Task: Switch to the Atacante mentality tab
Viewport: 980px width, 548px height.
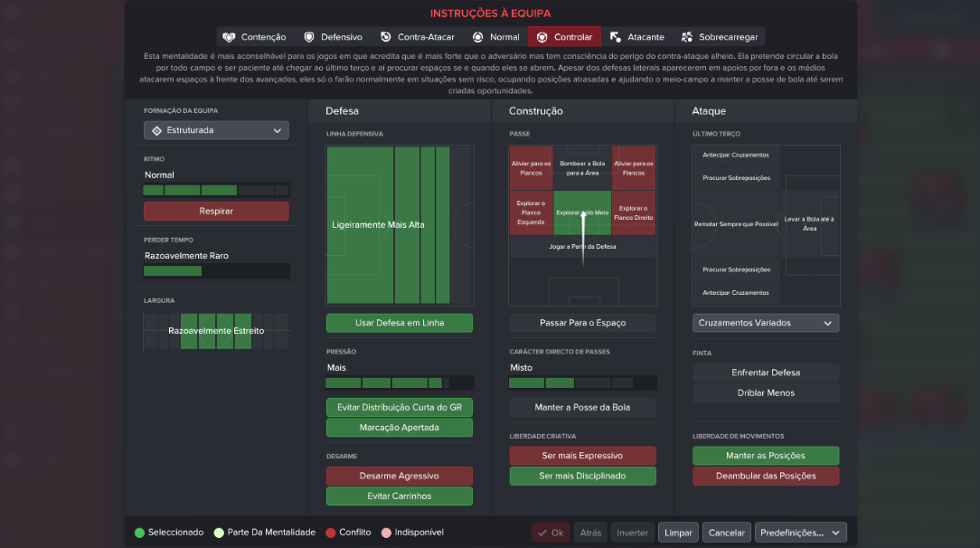Action: click(x=636, y=37)
